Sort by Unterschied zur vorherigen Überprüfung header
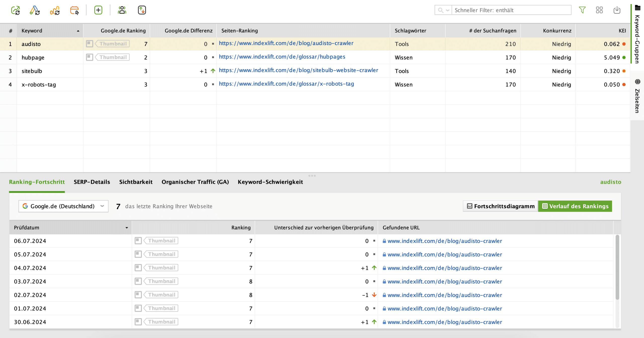644x338 pixels. 316,228
